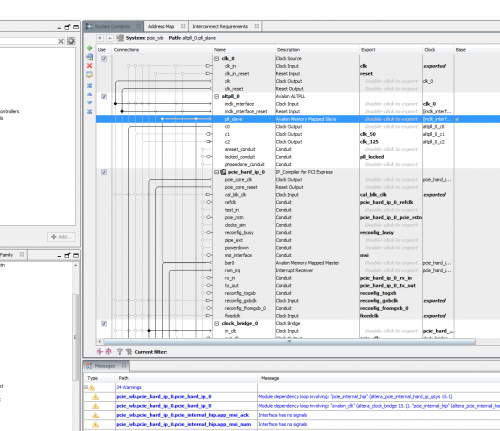Click the second red connection-display icon by filter

point(109,352)
